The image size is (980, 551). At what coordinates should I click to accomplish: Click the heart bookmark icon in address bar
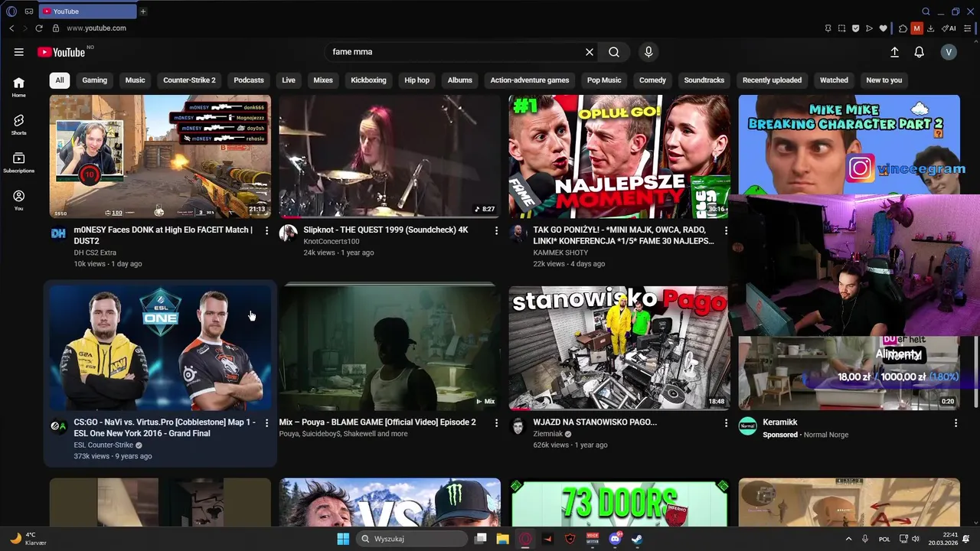[x=883, y=28]
